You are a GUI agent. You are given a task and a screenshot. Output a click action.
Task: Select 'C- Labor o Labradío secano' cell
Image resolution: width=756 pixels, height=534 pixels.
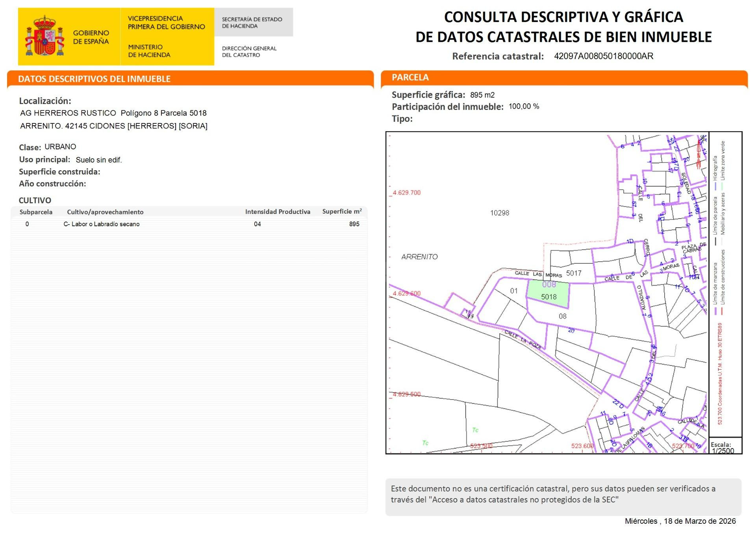tap(102, 224)
